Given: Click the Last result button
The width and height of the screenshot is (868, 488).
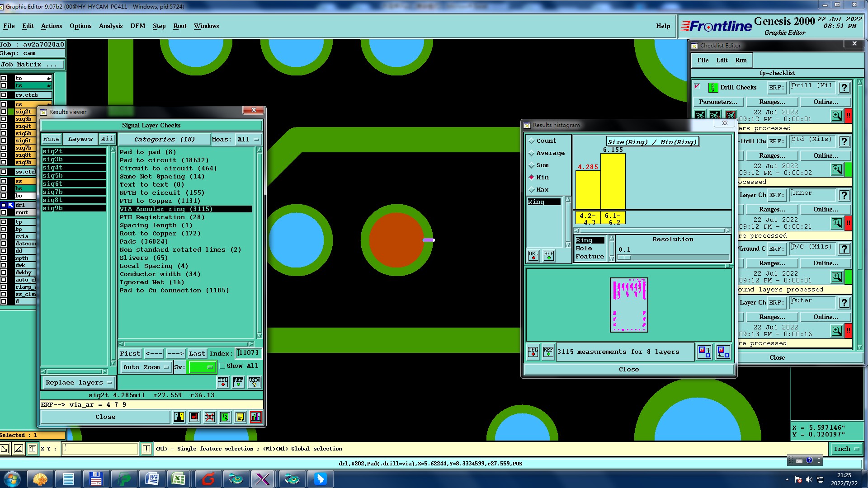Looking at the screenshot, I should click(x=197, y=354).
